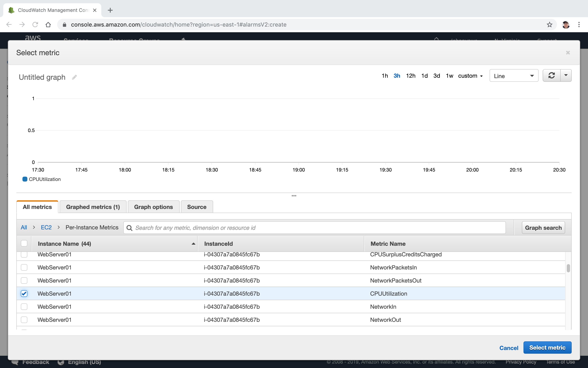Close the CloudWatch Management Console tab
The width and height of the screenshot is (588, 368).
pyautogui.click(x=95, y=10)
